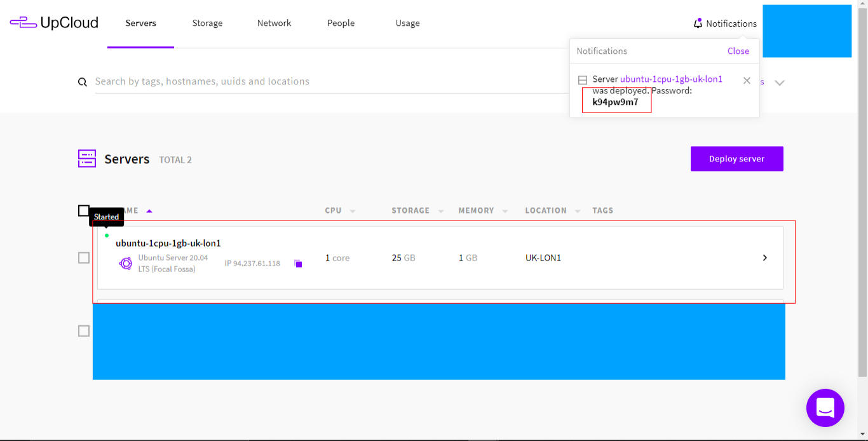Click the TOTAL 2 servers count
Viewport: 868px width, 441px height.
[x=175, y=160]
